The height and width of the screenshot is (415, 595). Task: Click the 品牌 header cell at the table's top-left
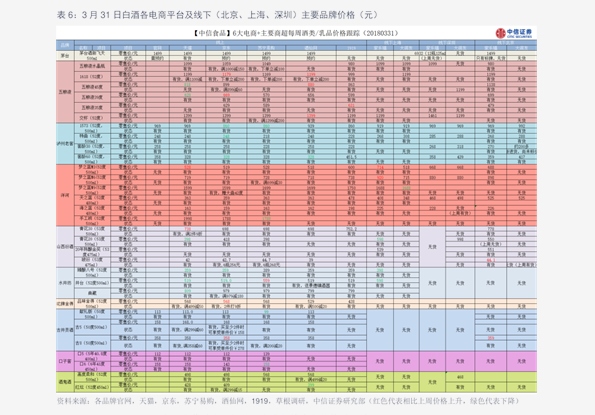(x=65, y=45)
